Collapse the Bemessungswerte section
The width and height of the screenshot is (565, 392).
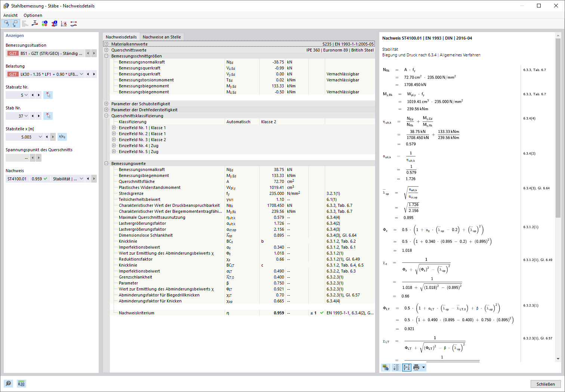pyautogui.click(x=106, y=164)
